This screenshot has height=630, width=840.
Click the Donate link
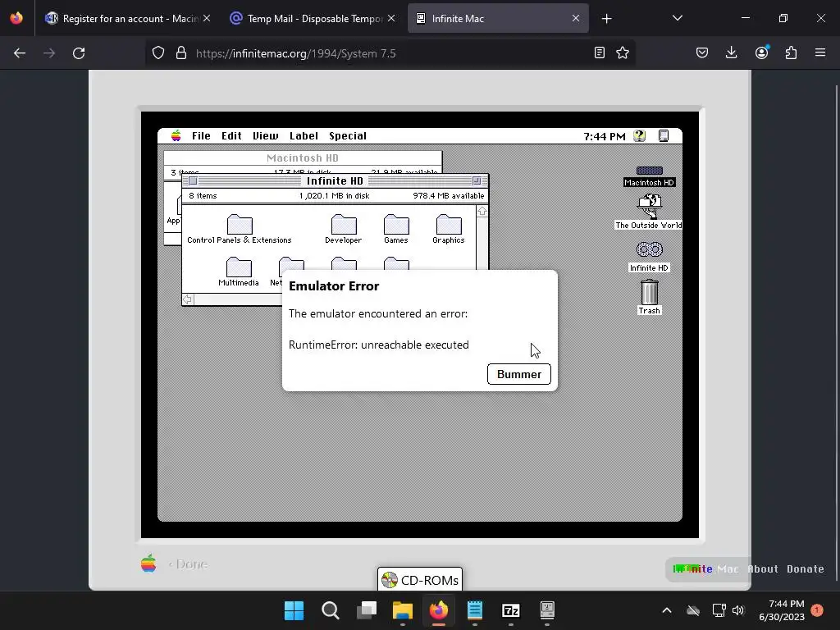click(x=806, y=569)
